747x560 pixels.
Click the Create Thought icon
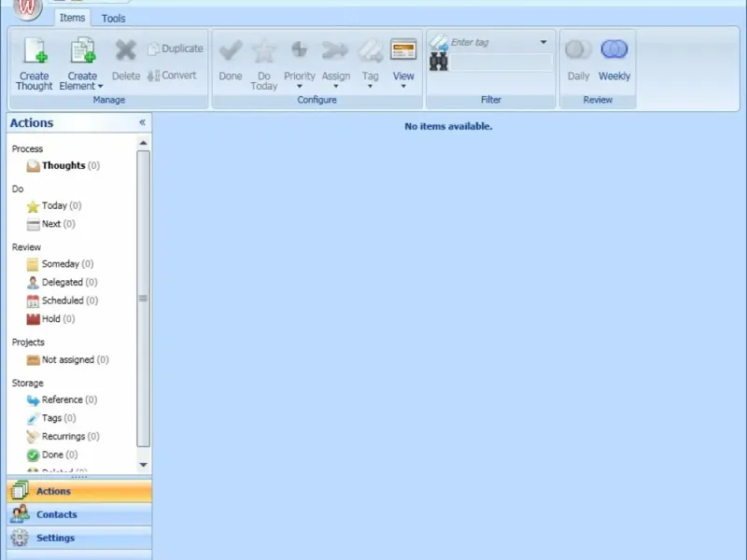(x=35, y=50)
